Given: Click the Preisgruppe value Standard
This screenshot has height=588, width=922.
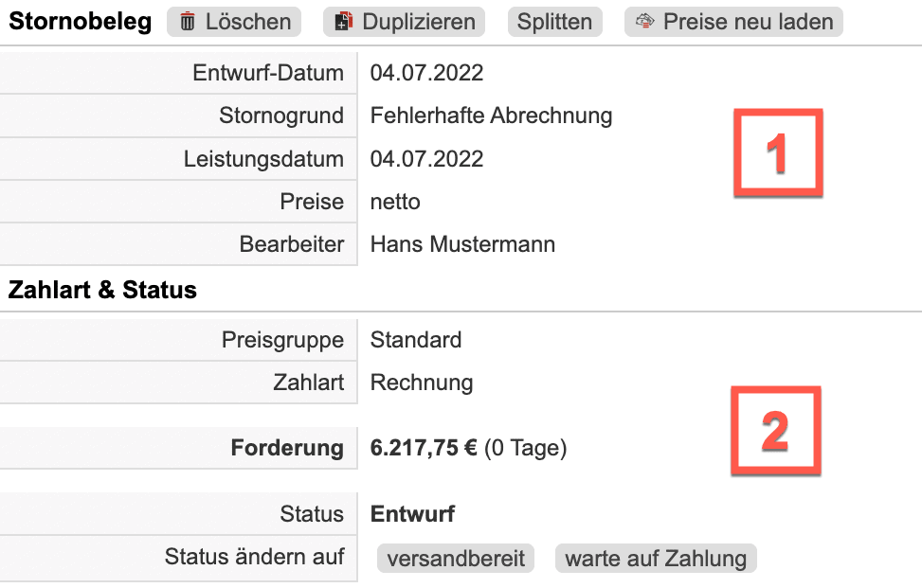Looking at the screenshot, I should tap(416, 339).
